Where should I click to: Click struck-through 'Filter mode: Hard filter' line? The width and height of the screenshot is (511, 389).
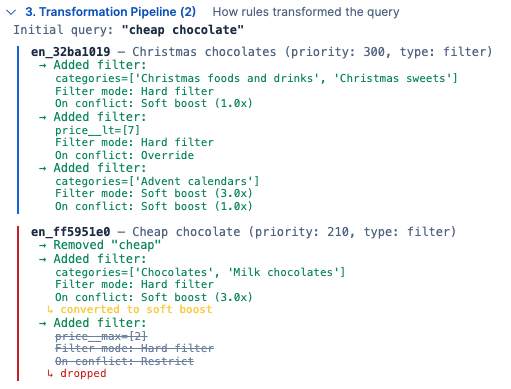point(134,349)
